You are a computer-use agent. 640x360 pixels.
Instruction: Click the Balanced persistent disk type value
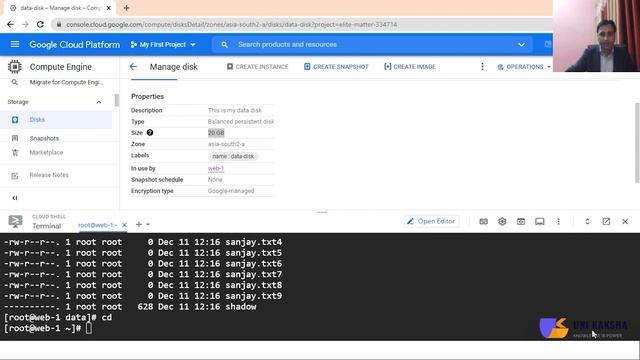tap(241, 122)
